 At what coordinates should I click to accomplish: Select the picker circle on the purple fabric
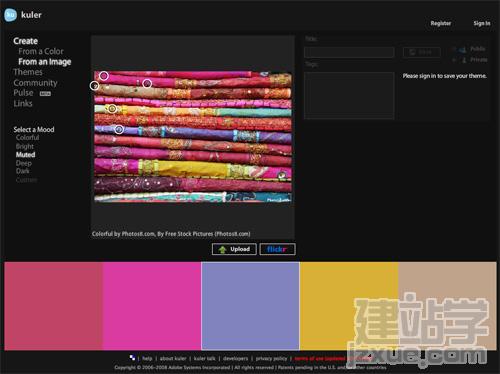119,129
